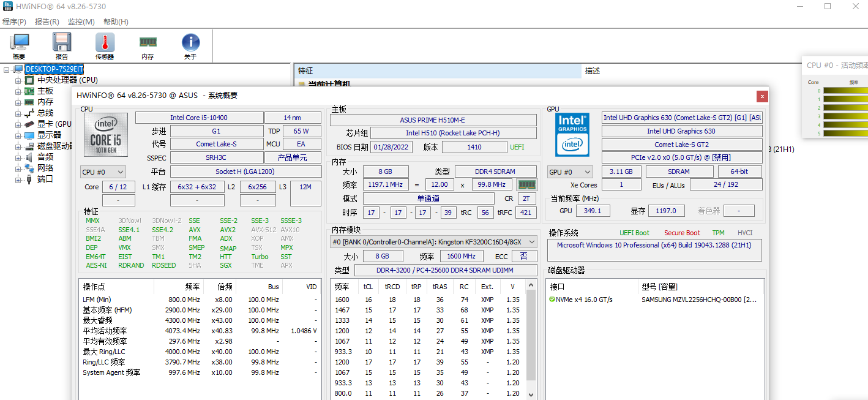Click the 产品单元 button
Screen dimensions: 868x400
pos(293,158)
